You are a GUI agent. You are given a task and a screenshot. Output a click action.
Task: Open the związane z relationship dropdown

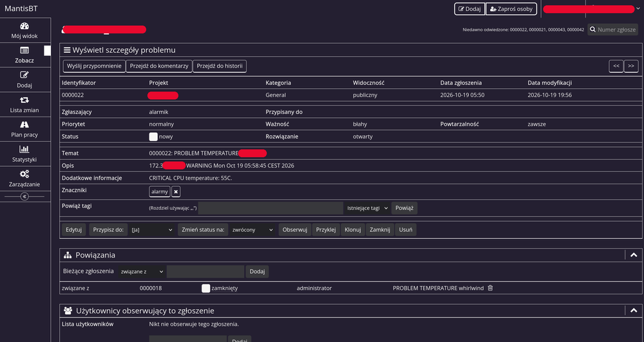click(142, 272)
